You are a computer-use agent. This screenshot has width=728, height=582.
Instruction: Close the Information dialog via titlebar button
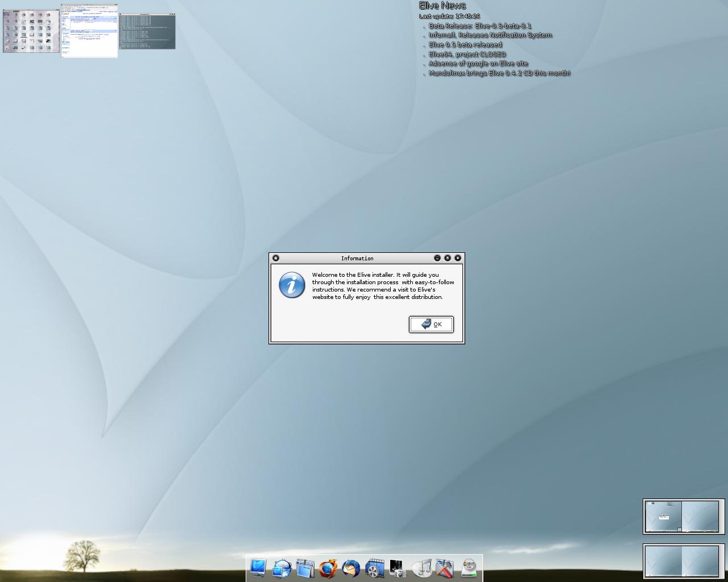pyautogui.click(x=458, y=258)
